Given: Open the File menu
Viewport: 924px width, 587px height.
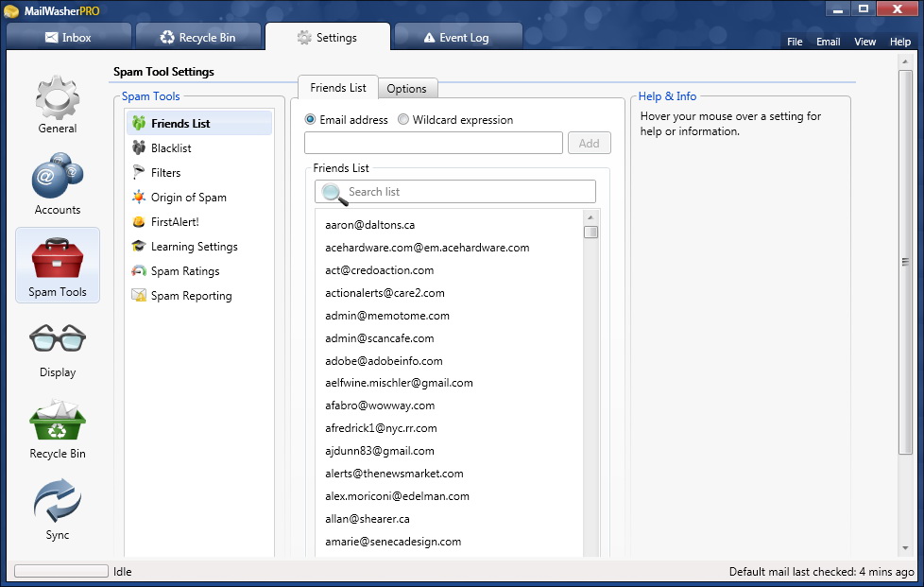Looking at the screenshot, I should point(795,42).
